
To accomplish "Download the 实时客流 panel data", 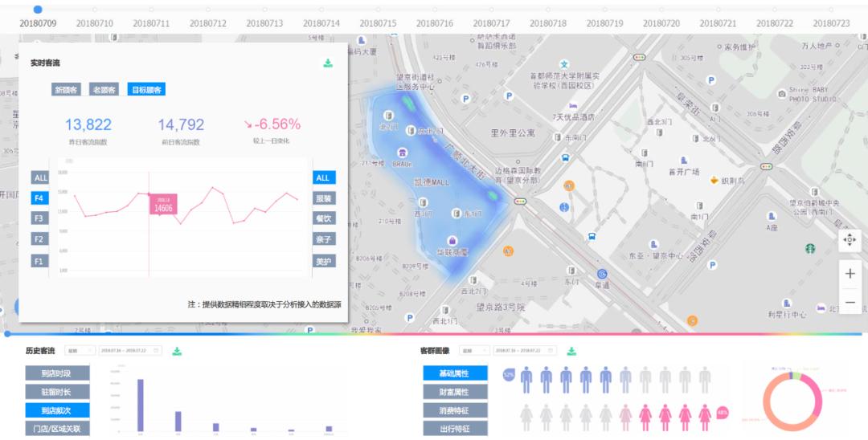I will tap(328, 63).
